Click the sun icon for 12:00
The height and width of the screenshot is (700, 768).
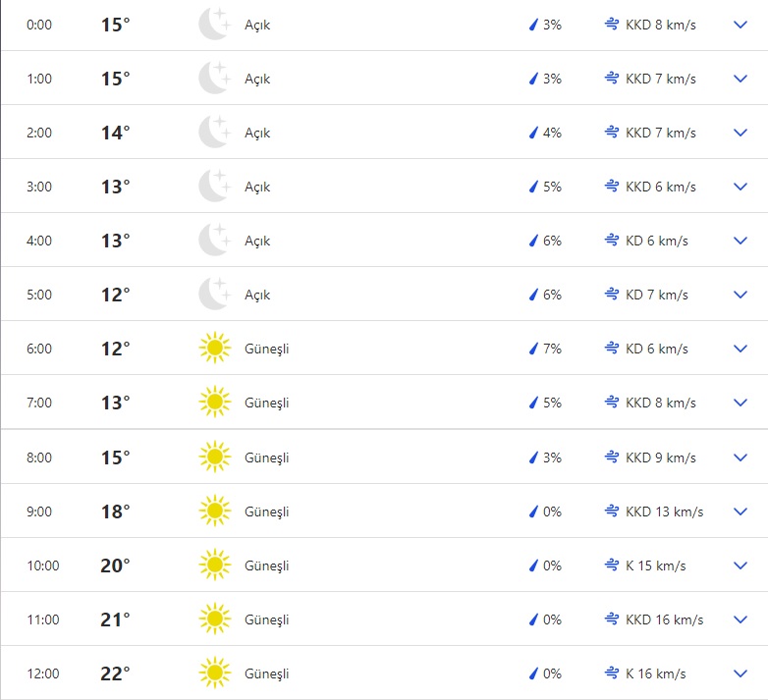[214, 673]
